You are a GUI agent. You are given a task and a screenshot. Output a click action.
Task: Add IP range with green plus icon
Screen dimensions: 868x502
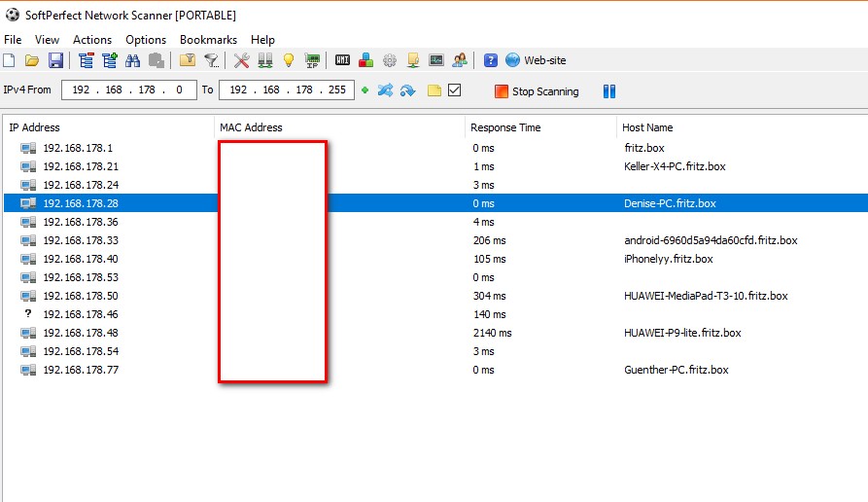coord(365,90)
